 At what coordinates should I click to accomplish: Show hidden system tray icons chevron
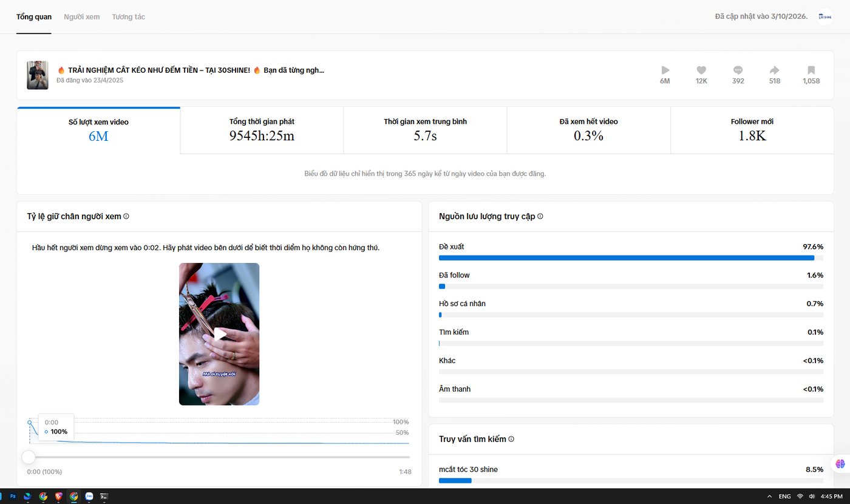pyautogui.click(x=770, y=496)
